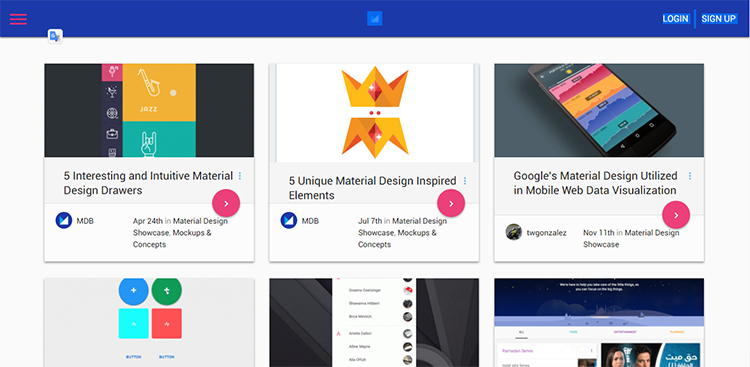Click the MDB author name on the Unique Elements card

pyautogui.click(x=310, y=221)
